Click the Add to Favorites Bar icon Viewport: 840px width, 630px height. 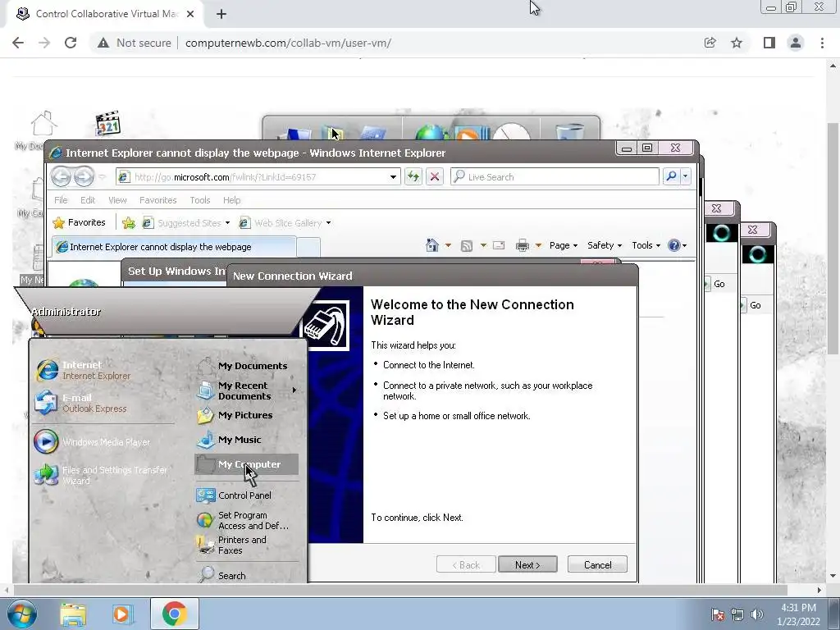pyautogui.click(x=129, y=223)
